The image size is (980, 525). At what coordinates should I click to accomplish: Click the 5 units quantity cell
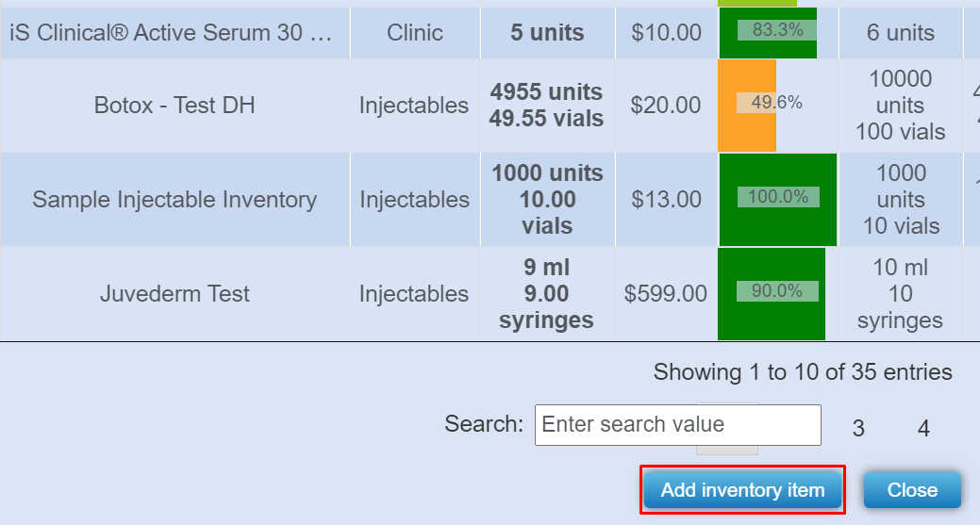pyautogui.click(x=547, y=32)
